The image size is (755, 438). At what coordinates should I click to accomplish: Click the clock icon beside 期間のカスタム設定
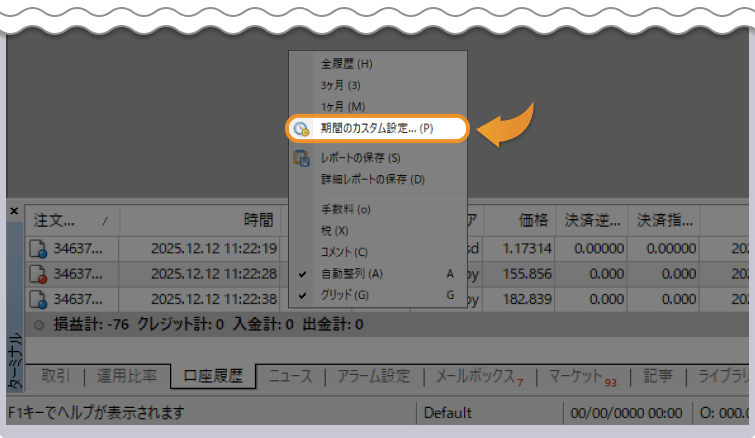(301, 129)
